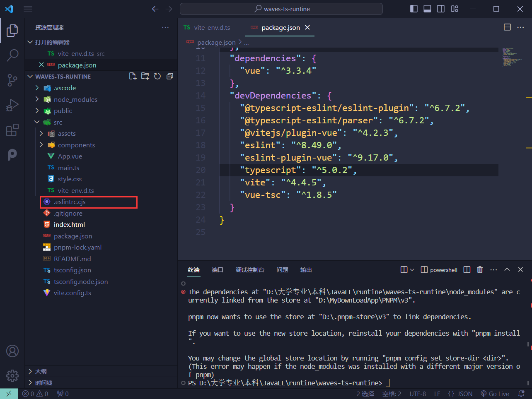Select the package.json editor tab
The height and width of the screenshot is (399, 532).
coord(280,27)
